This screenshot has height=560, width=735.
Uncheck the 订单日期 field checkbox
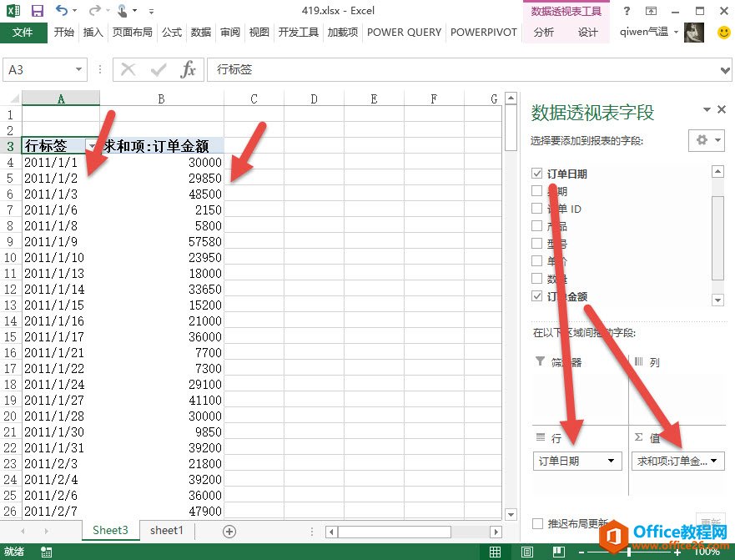[537, 174]
